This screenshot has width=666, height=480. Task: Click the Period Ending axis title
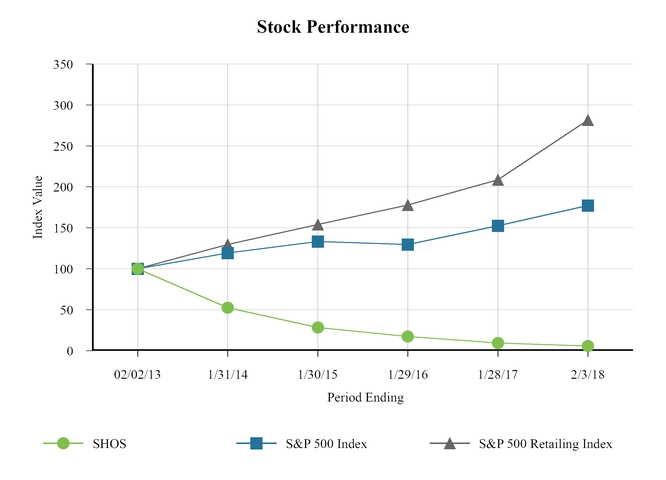pyautogui.click(x=365, y=397)
